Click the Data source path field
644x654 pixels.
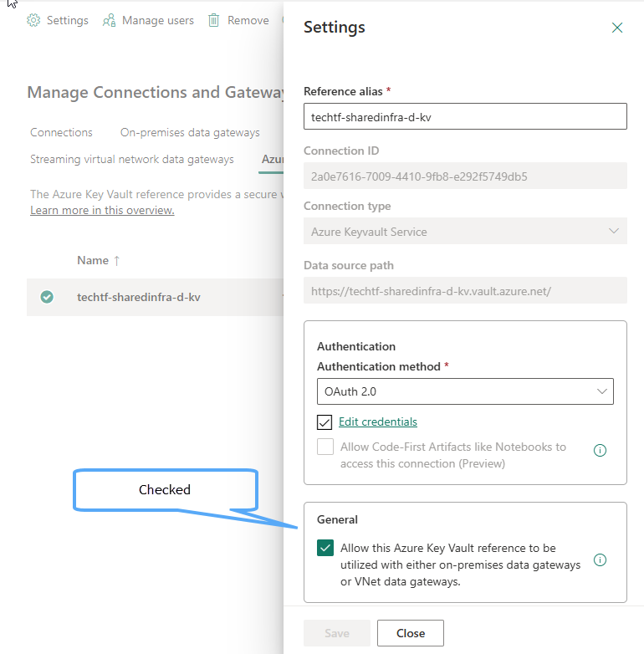coord(465,290)
